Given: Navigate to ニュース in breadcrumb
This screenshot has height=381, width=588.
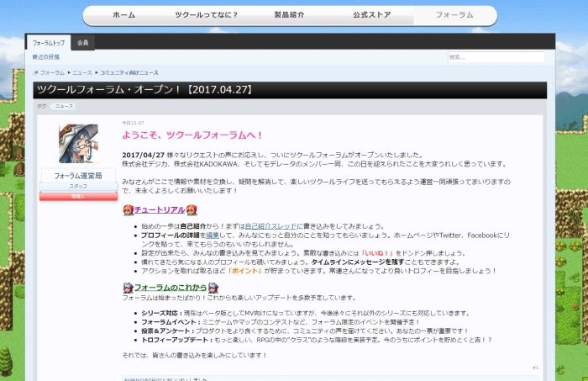Looking at the screenshot, I should coord(82,73).
